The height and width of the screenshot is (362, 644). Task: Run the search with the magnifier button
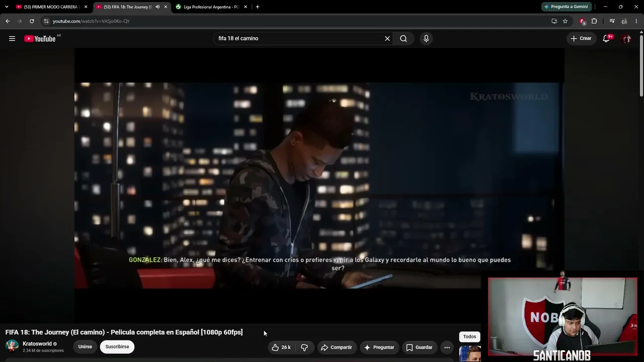pos(404,39)
